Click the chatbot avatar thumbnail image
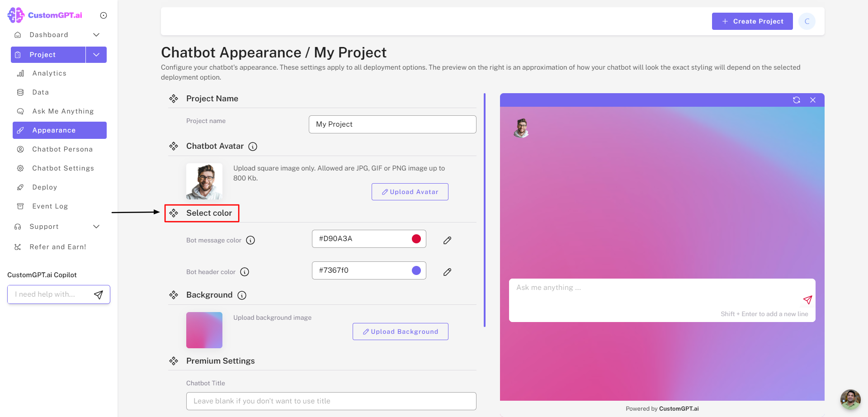This screenshot has height=417, width=868. (x=204, y=181)
